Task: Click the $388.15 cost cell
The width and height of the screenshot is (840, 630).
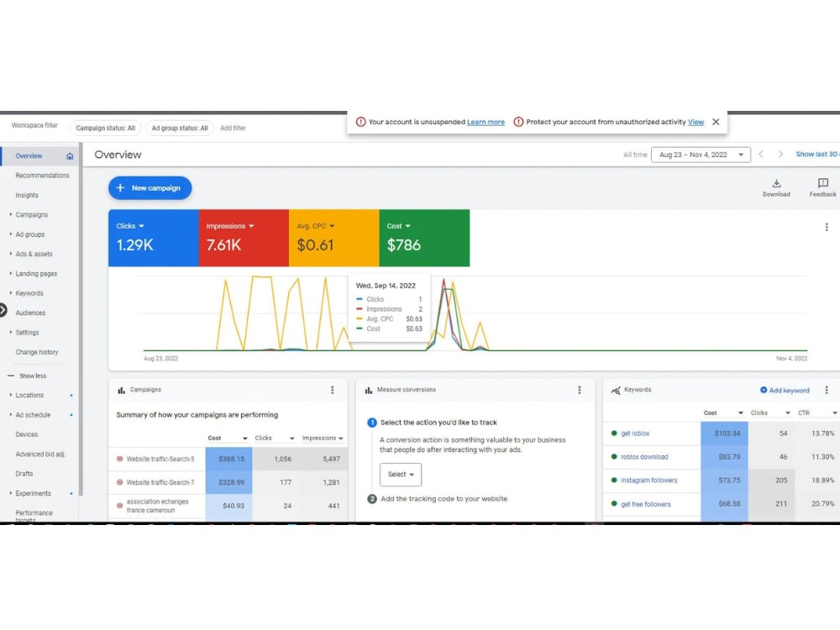Action: point(228,459)
